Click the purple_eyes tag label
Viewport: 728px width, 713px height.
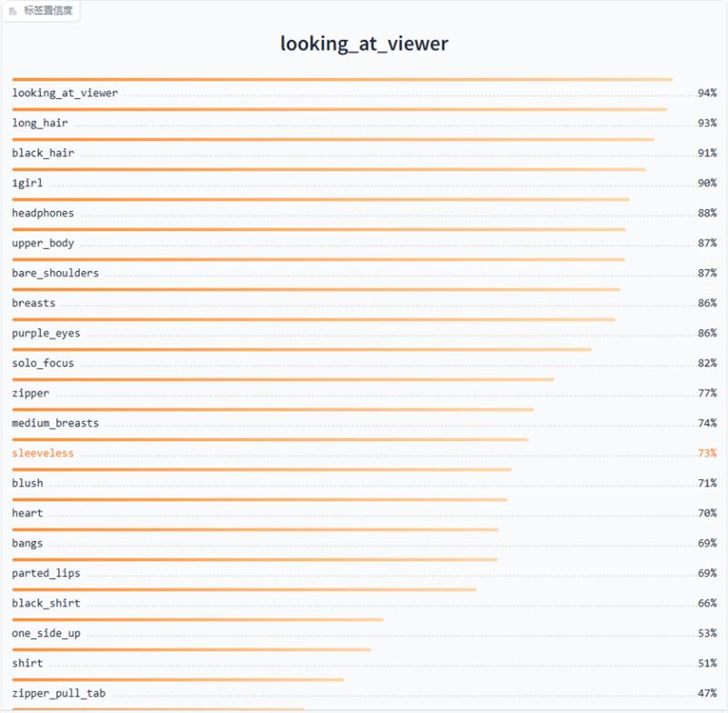click(46, 333)
